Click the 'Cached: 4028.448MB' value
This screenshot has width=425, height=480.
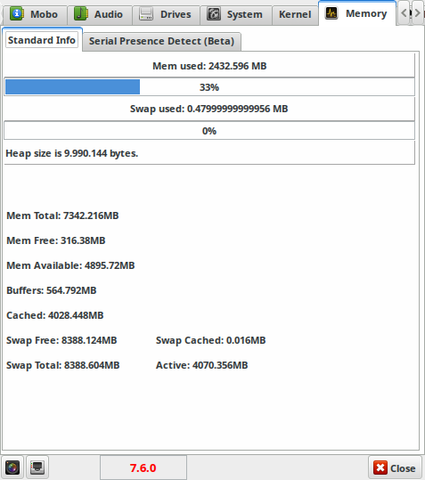click(55, 315)
